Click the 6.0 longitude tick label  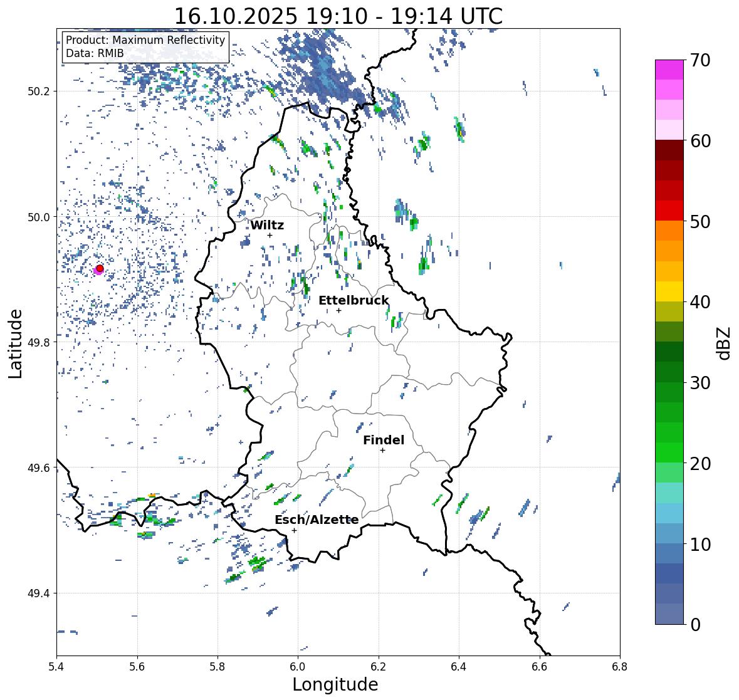pos(298,666)
